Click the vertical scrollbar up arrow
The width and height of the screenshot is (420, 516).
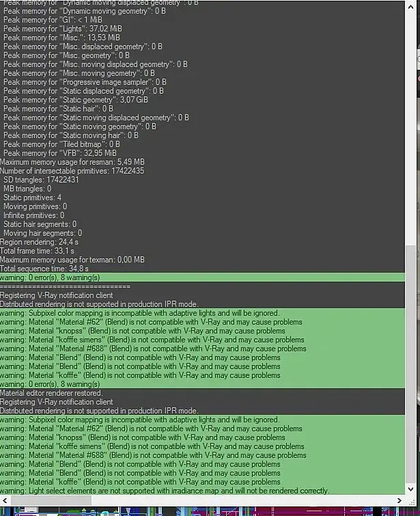[x=410, y=7]
